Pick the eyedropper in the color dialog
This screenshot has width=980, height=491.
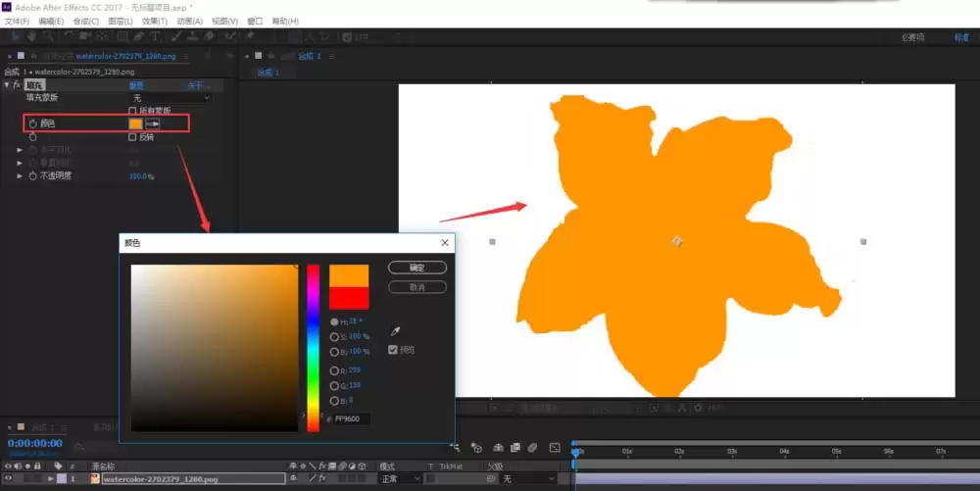tap(395, 331)
